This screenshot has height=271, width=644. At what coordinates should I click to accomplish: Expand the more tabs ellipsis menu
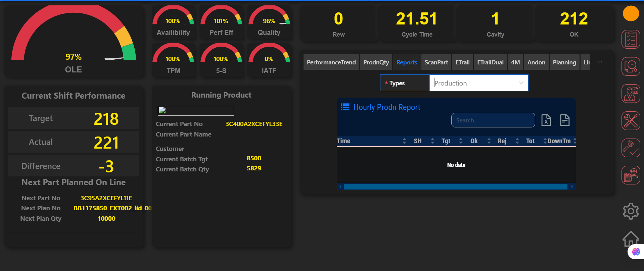pos(599,62)
